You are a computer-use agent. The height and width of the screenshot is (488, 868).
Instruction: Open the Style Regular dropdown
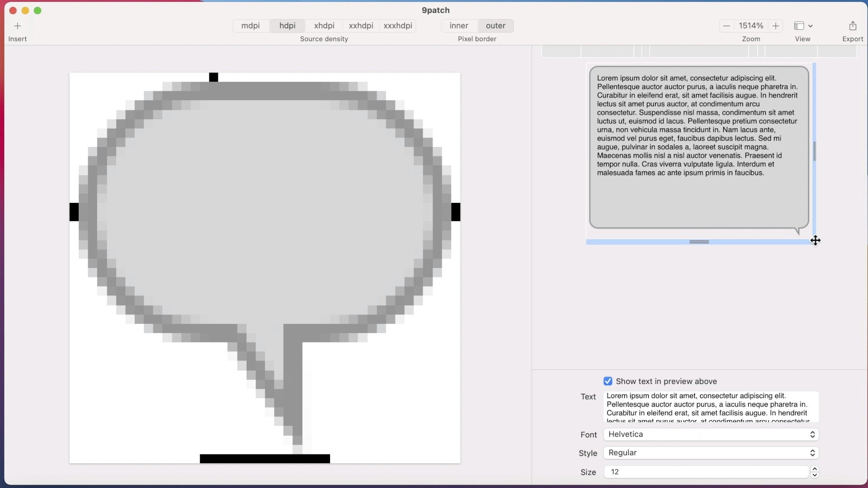tap(711, 453)
